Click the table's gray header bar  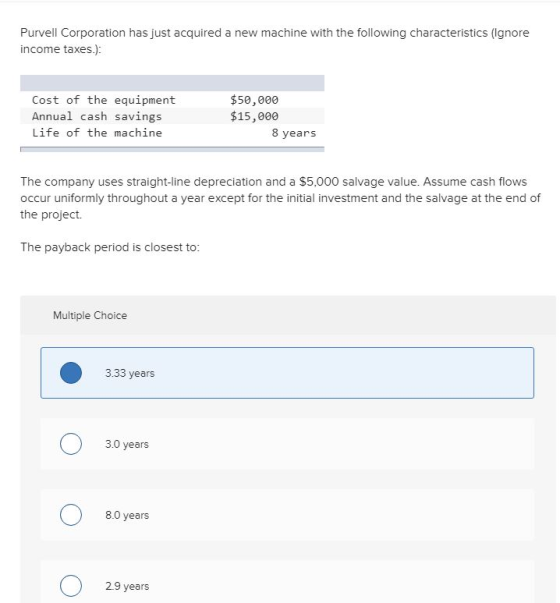click(x=172, y=83)
